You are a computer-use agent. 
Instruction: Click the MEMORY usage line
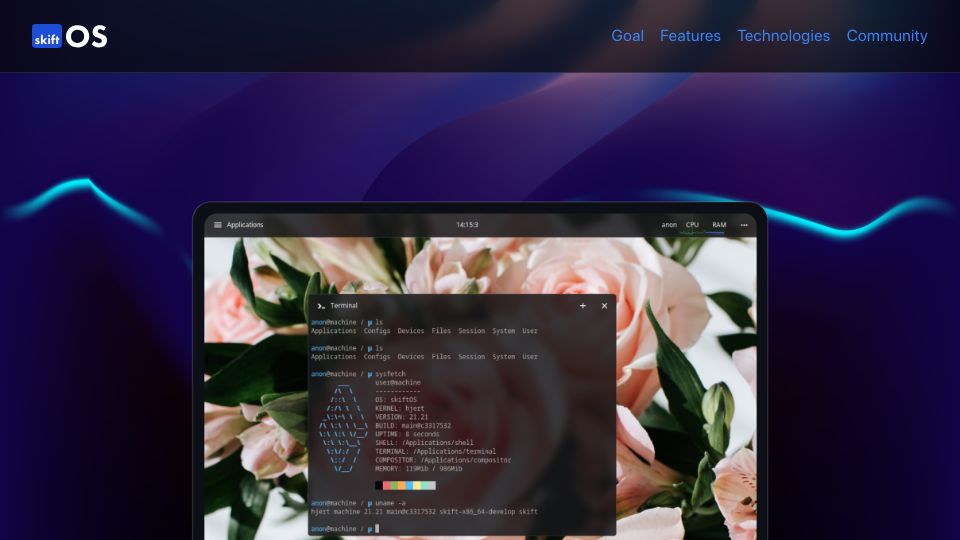[x=418, y=468]
